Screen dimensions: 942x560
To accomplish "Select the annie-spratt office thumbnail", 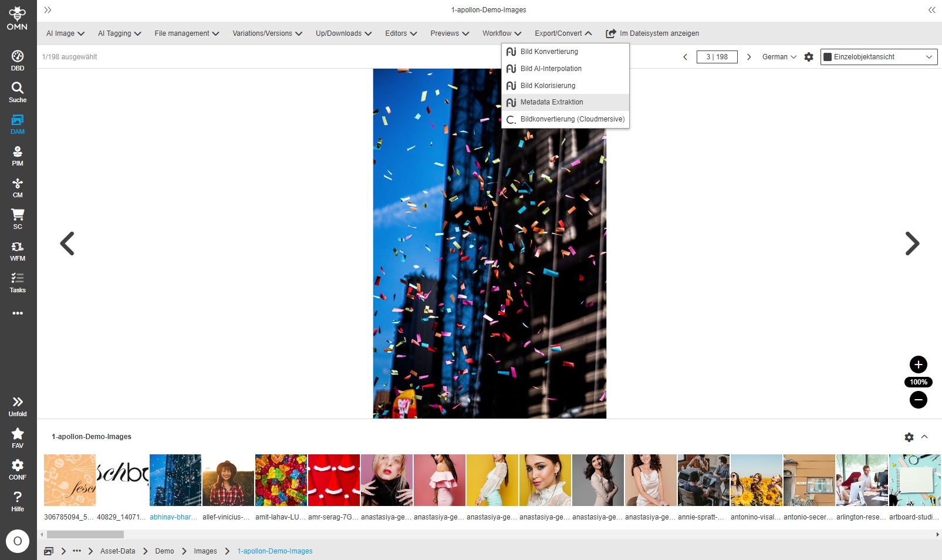I will point(704,480).
